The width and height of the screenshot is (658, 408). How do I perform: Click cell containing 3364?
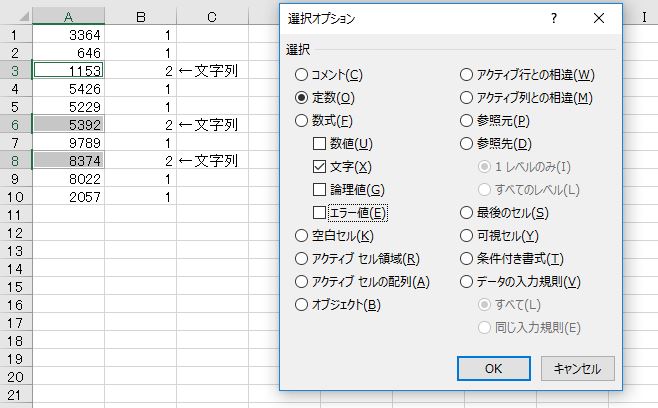[68, 35]
